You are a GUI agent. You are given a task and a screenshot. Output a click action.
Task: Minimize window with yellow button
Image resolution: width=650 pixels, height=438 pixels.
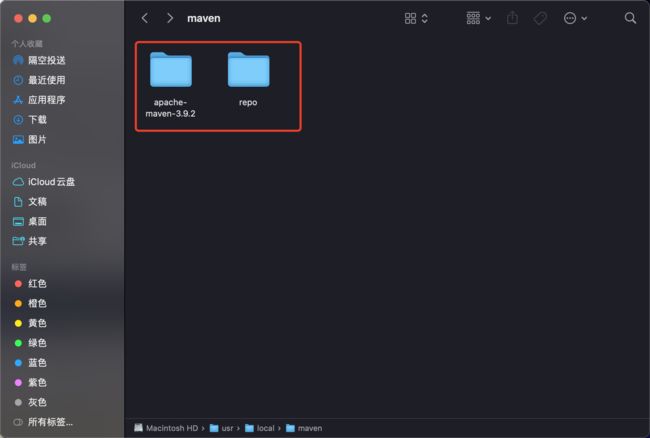pyautogui.click(x=33, y=18)
